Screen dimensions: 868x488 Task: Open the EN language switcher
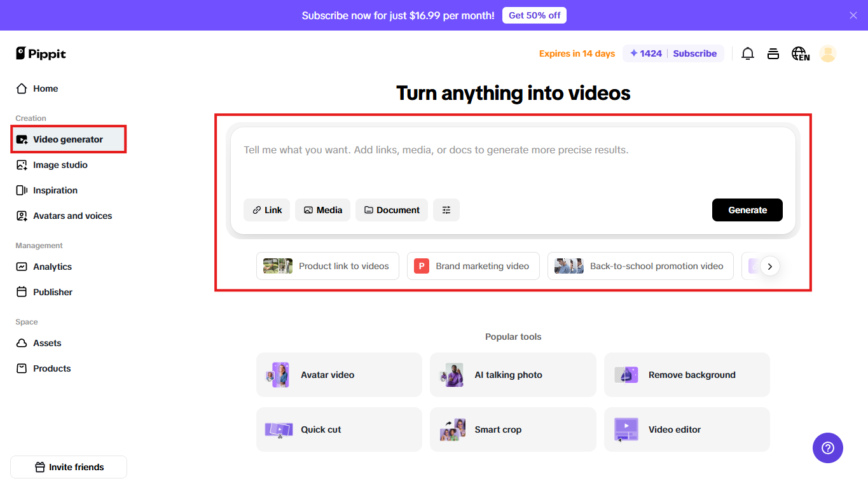tap(800, 53)
